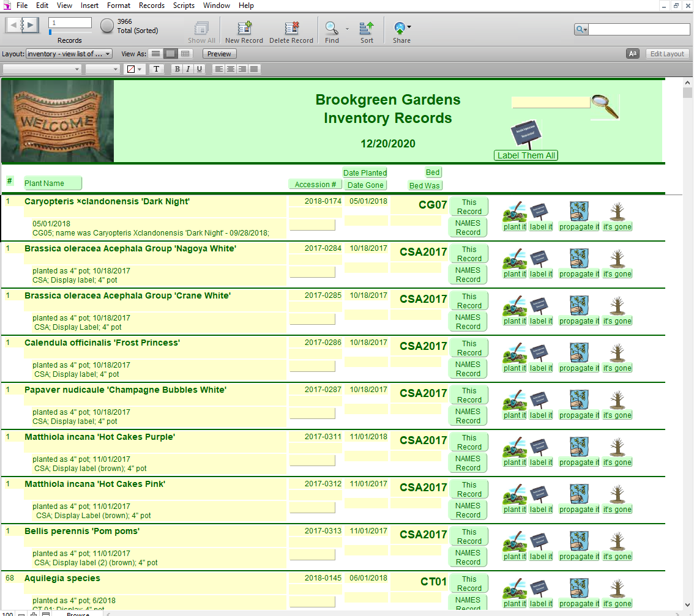Click the current record number field
Screen dimensions: 694x616
pyautogui.click(x=70, y=23)
